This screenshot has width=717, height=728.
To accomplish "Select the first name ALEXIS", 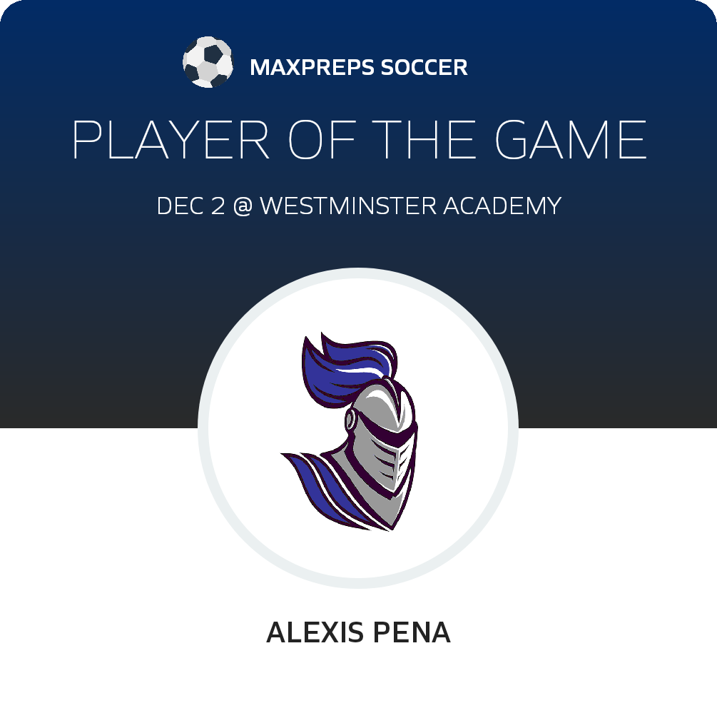I will click(315, 632).
